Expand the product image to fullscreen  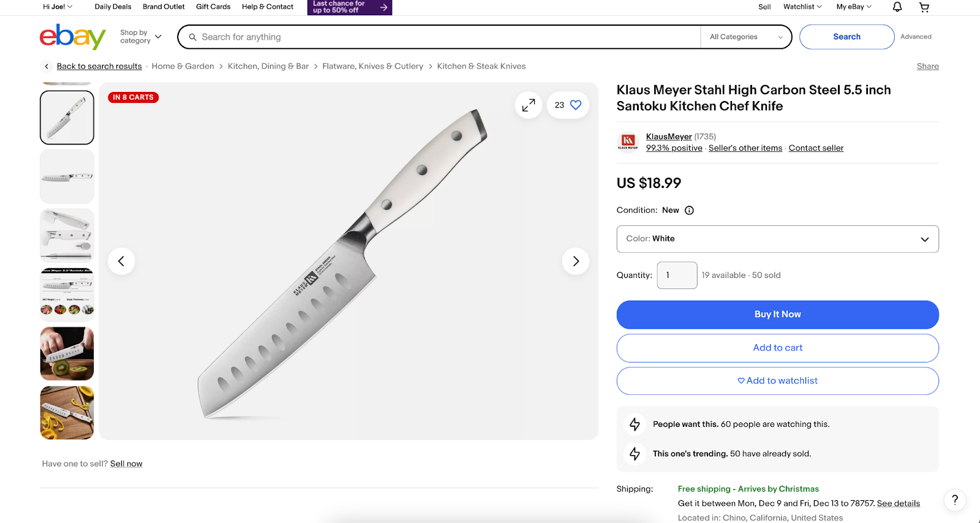(528, 105)
